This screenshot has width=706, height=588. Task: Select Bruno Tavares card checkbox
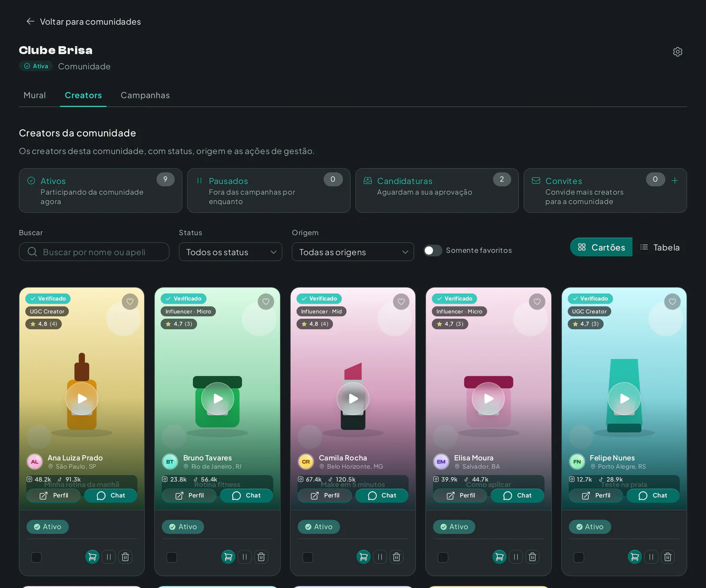[x=172, y=557]
